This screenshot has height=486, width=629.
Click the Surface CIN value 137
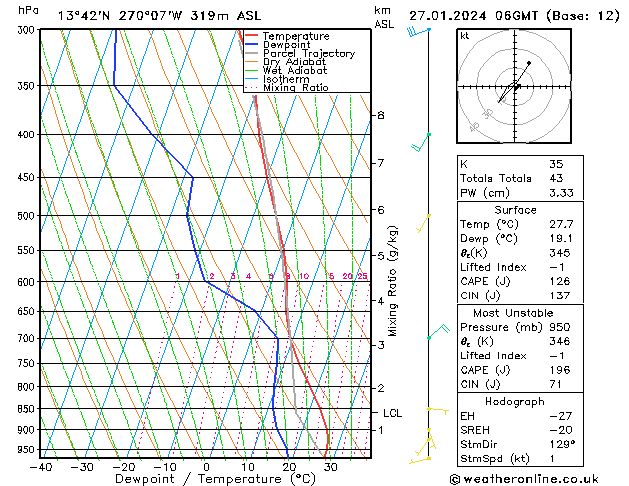[560, 296]
